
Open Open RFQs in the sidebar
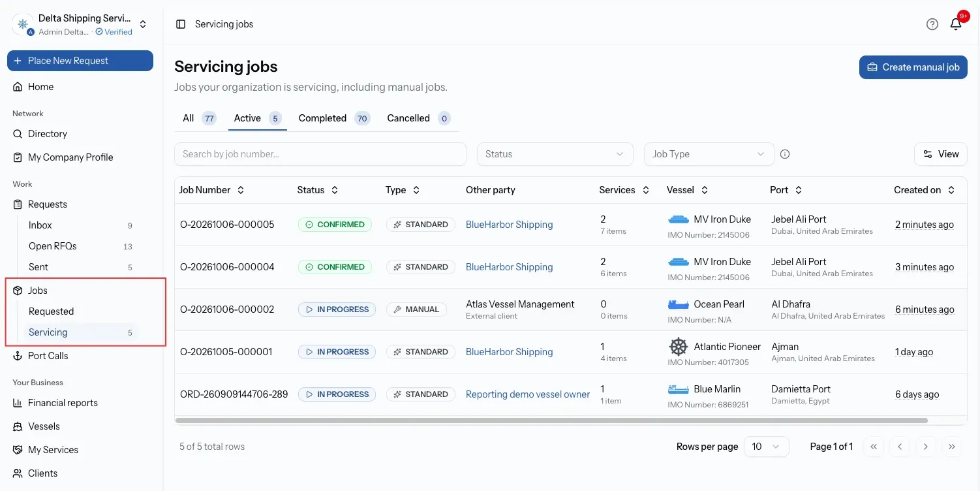[80, 246]
